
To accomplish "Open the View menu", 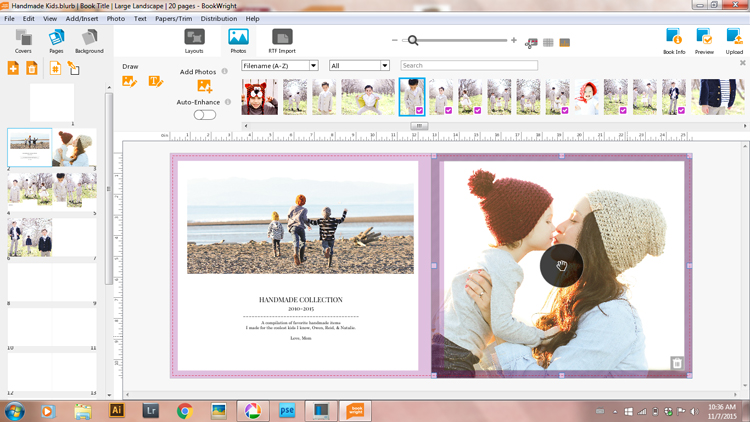I will pyautogui.click(x=50, y=19).
